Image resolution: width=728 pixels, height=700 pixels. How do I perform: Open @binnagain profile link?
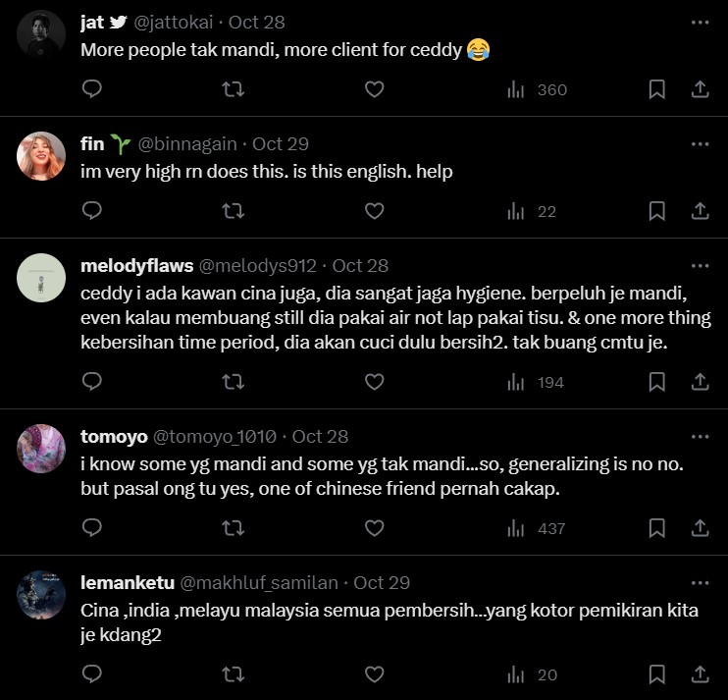coord(187,143)
